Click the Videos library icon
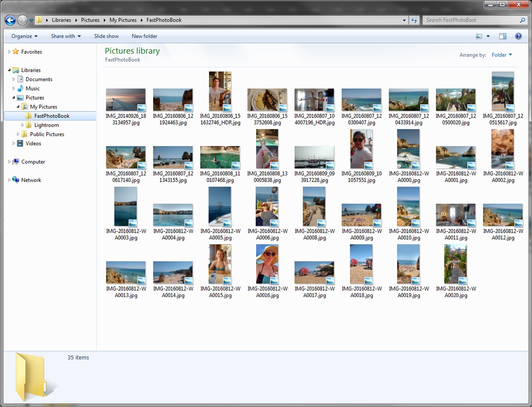Screen dimensions: 532x407 pyautogui.click(x=20, y=144)
